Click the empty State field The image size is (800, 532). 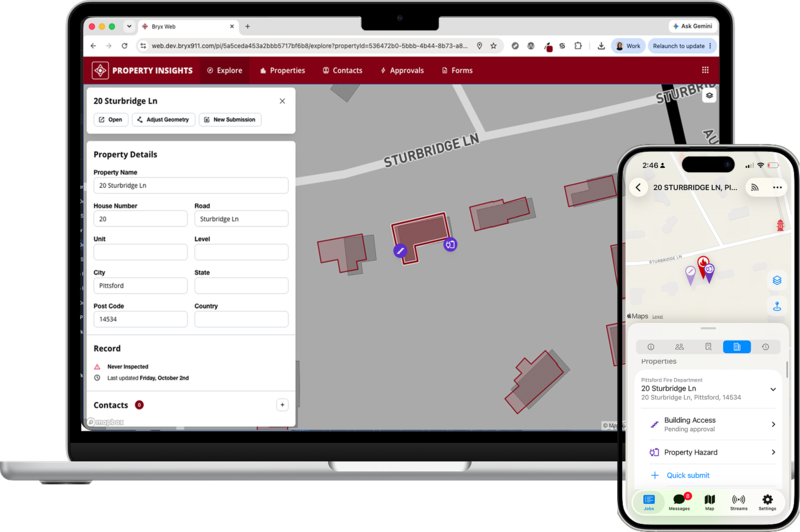pos(241,286)
